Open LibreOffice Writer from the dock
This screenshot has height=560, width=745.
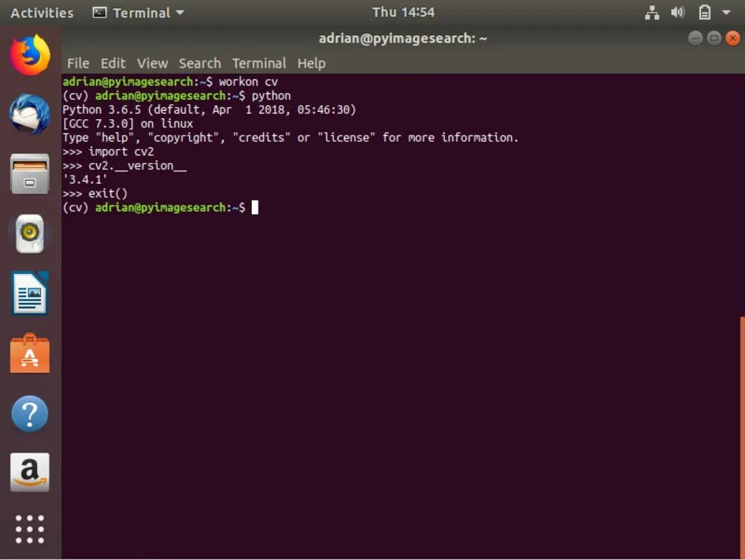tap(30, 293)
